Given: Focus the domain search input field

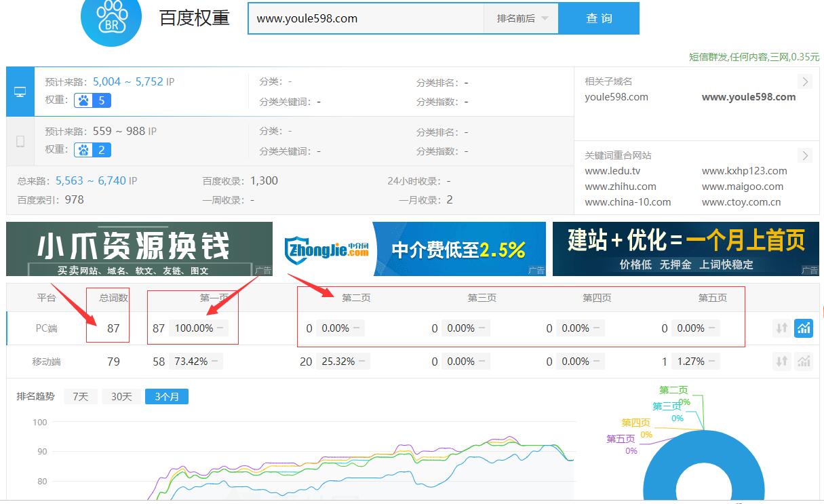Looking at the screenshot, I should 366,18.
